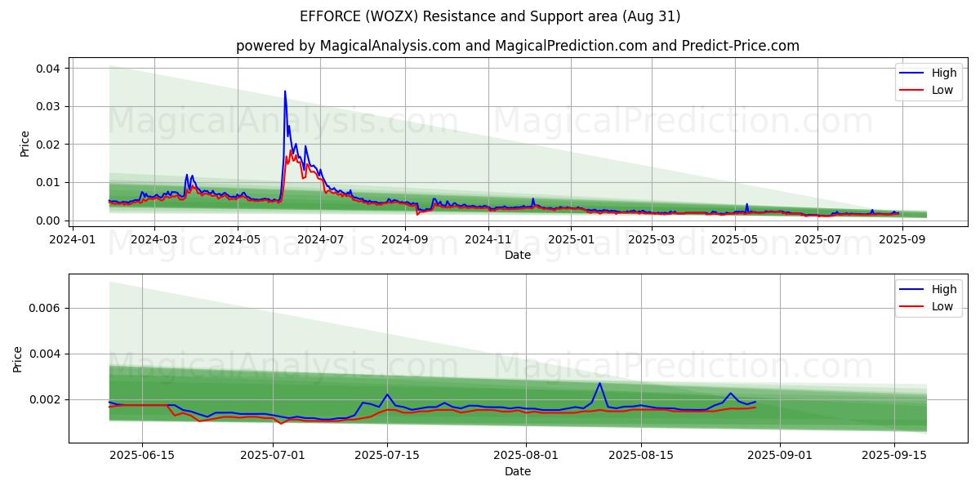Click the y-axis tick label '0.04'

coord(47,69)
